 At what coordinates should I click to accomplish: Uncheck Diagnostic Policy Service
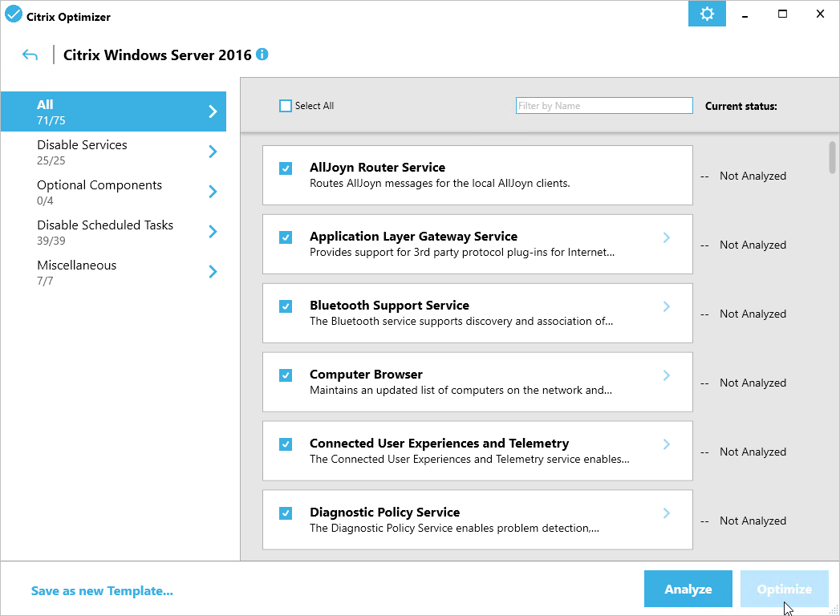pos(286,513)
